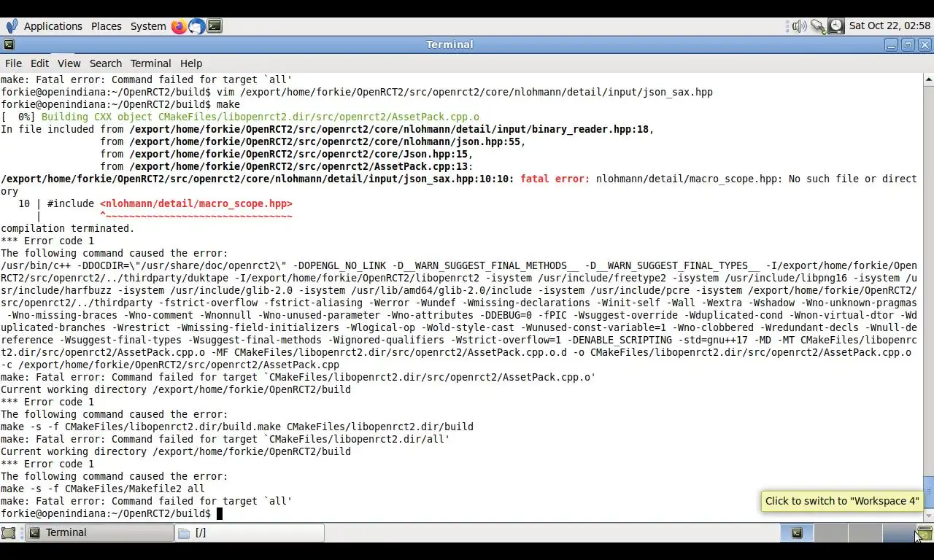Viewport: 934px width, 560px height.
Task: Open the System menu
Action: tap(148, 26)
